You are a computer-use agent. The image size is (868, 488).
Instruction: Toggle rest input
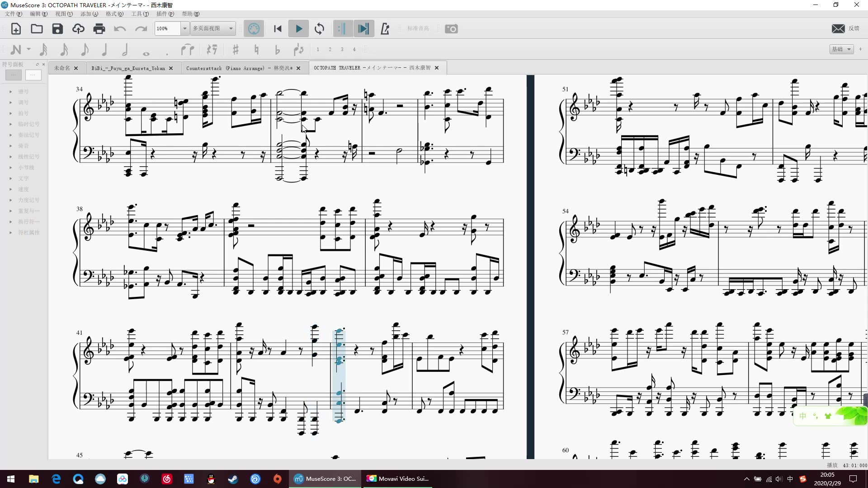[x=212, y=49]
